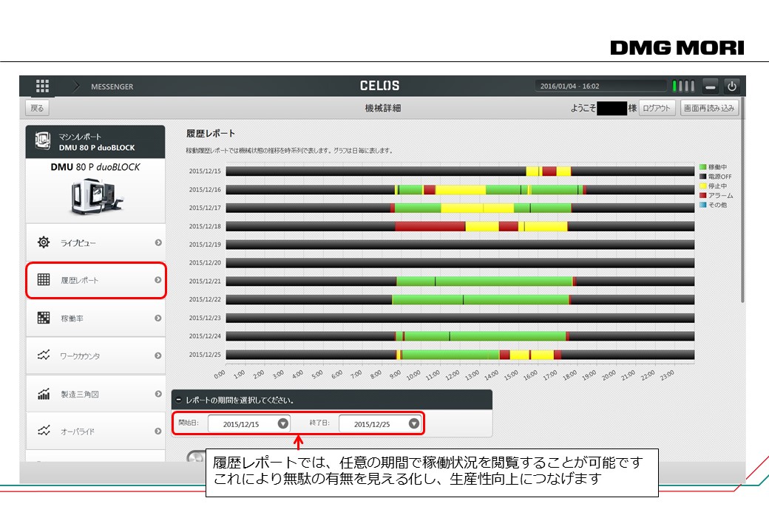The height and width of the screenshot is (532, 769).
Task: Click the green 稼働中 legend swatch
Action: 702,167
